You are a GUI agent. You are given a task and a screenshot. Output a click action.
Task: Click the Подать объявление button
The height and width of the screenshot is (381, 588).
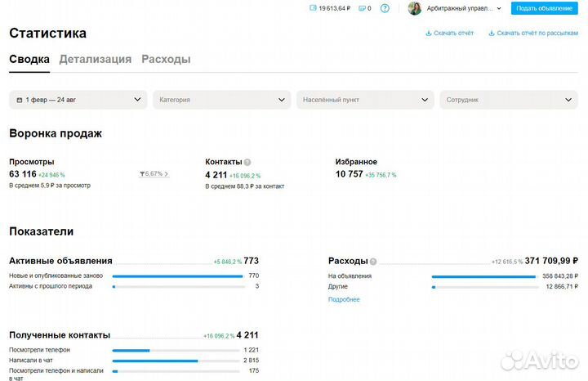click(546, 8)
